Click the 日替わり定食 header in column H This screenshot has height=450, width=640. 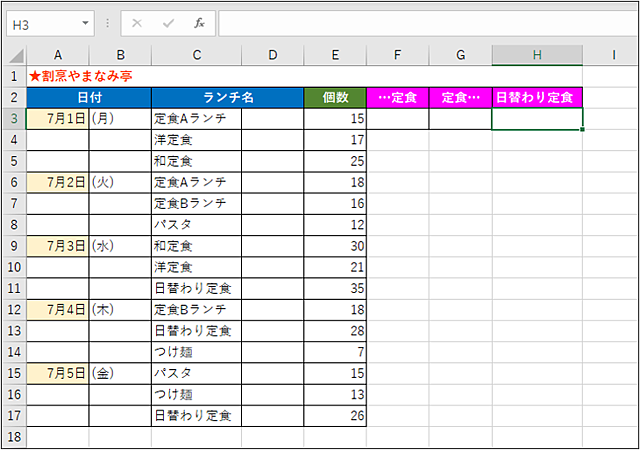537,98
